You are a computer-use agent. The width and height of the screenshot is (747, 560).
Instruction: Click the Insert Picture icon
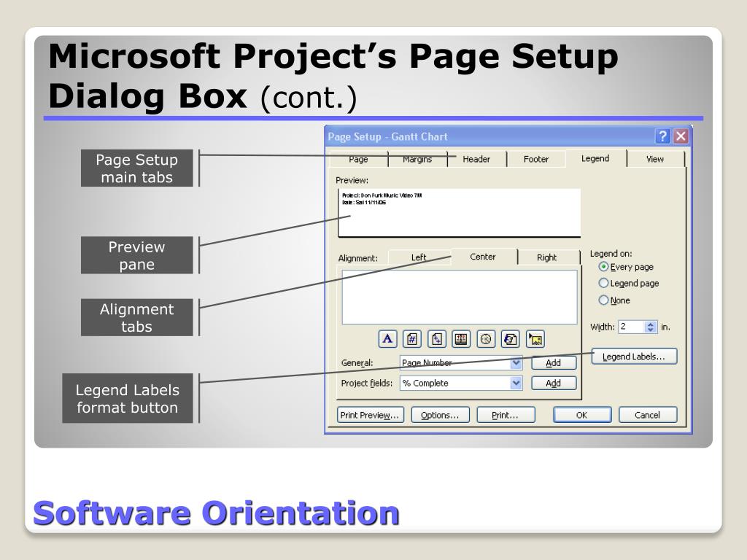pos(535,339)
